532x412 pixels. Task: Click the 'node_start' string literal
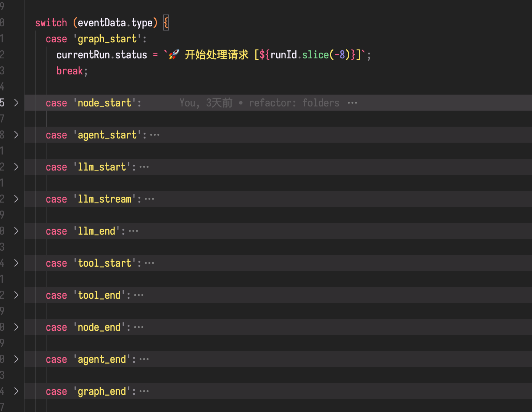105,103
